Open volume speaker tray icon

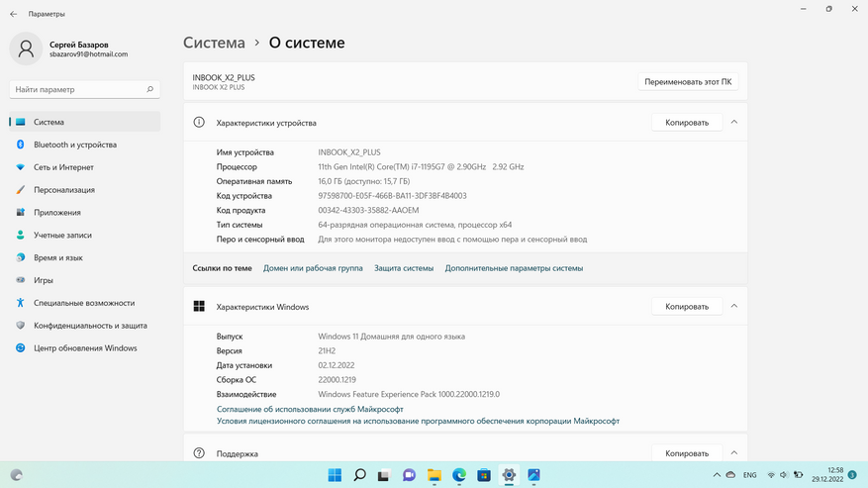(x=784, y=475)
